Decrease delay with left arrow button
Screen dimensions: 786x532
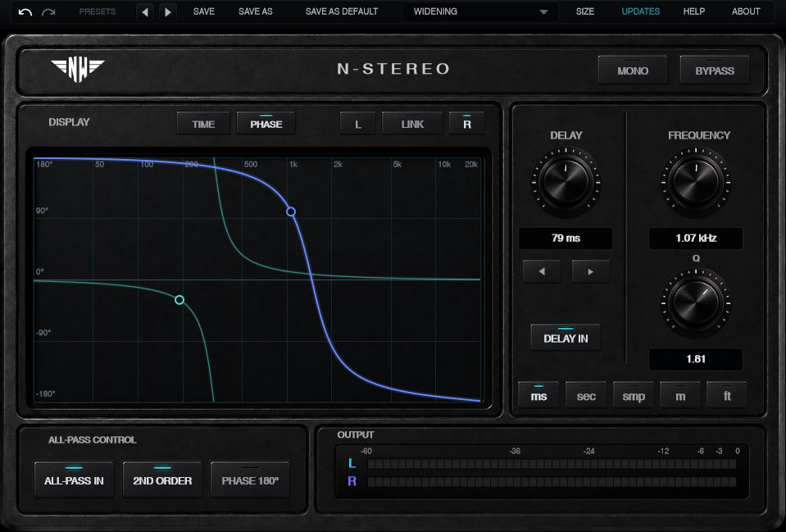click(x=542, y=271)
